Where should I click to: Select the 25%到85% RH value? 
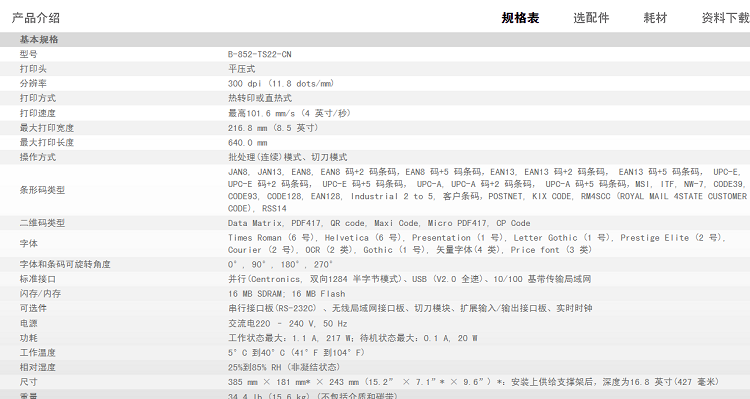pos(284,367)
